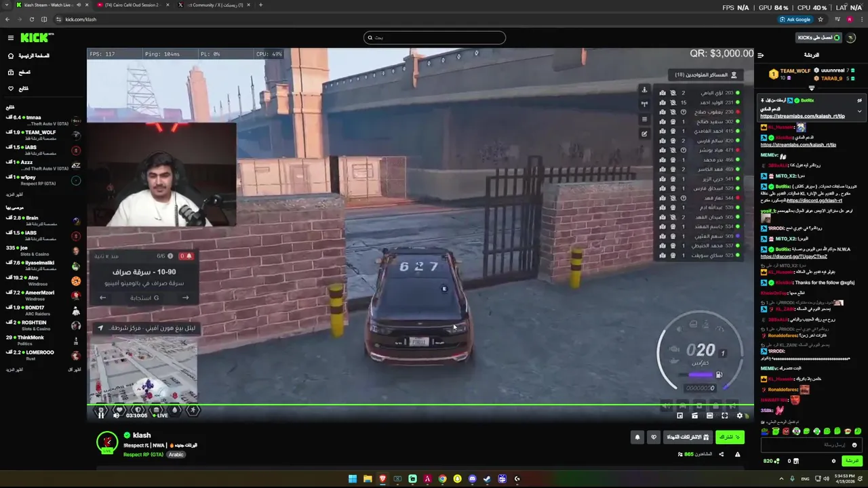The height and width of the screenshot is (488, 868).
Task: Open a new browser tab
Action: click(x=261, y=5)
